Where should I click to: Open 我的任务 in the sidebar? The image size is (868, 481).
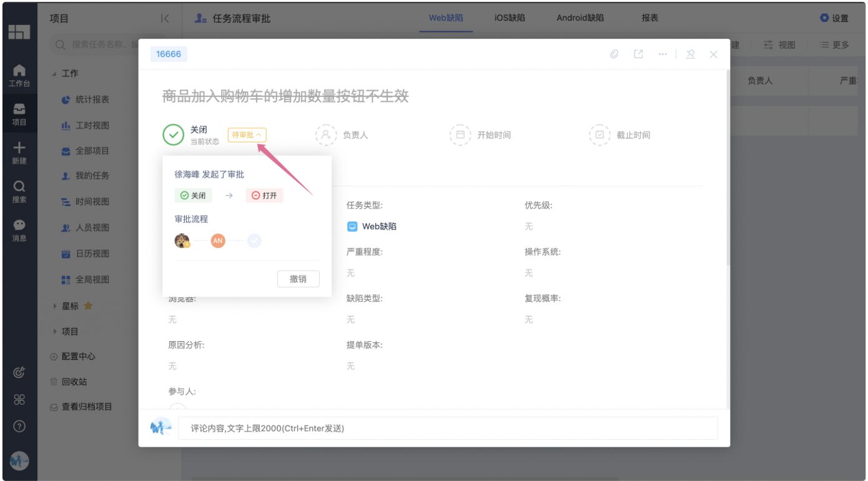click(x=86, y=176)
